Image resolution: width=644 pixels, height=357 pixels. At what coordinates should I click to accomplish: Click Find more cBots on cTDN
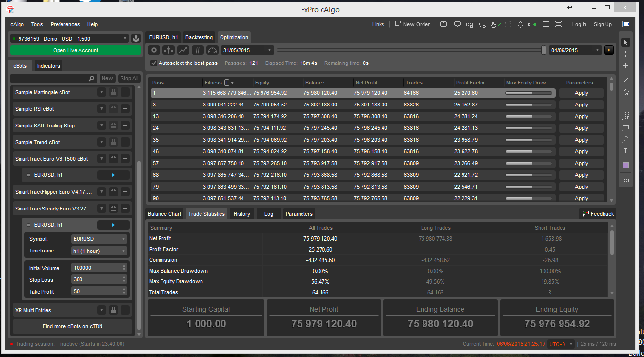click(73, 326)
